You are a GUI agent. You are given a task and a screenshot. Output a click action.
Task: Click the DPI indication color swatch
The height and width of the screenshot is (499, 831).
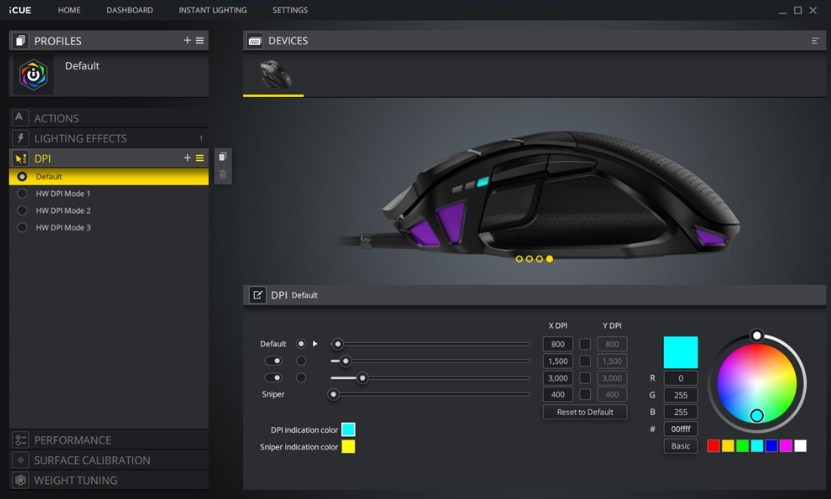[x=348, y=430]
